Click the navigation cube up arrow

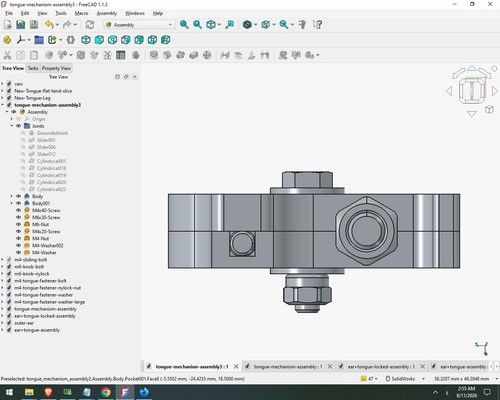pos(472,68)
